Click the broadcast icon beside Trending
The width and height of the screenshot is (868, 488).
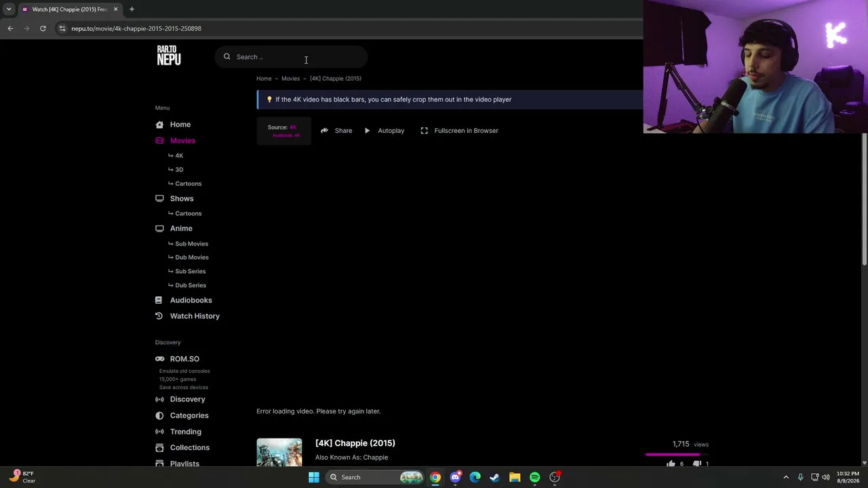(x=159, y=432)
